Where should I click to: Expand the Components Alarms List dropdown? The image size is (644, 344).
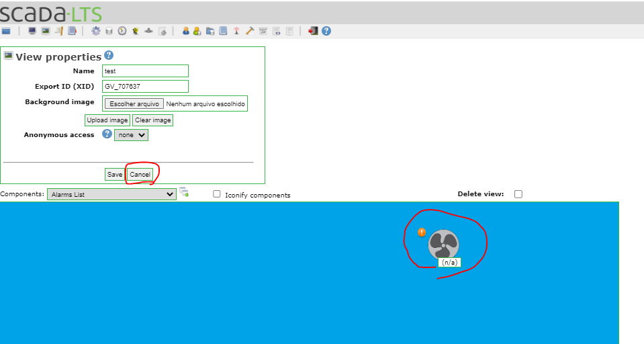111,194
